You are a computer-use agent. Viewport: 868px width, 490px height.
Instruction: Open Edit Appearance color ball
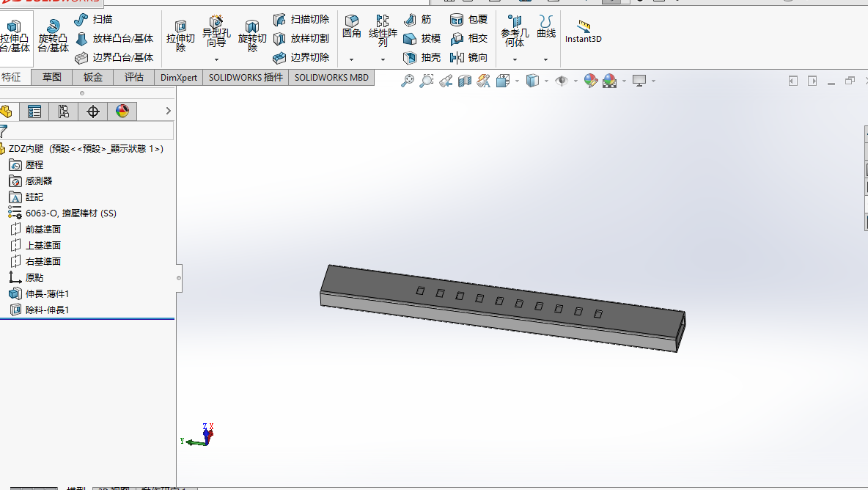591,81
